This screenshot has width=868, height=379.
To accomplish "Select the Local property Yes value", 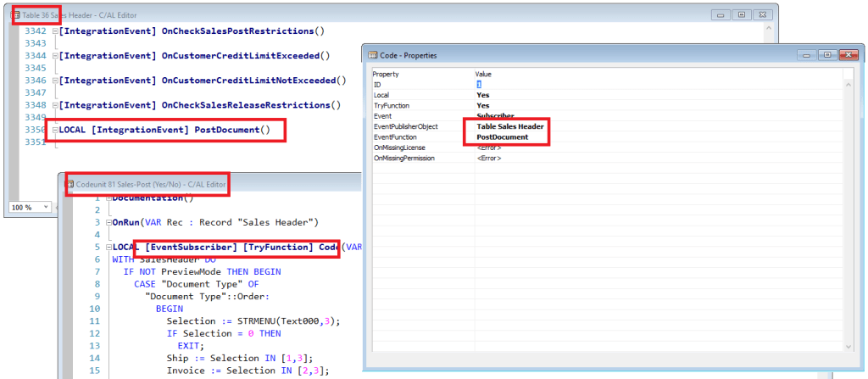I will pos(483,95).
